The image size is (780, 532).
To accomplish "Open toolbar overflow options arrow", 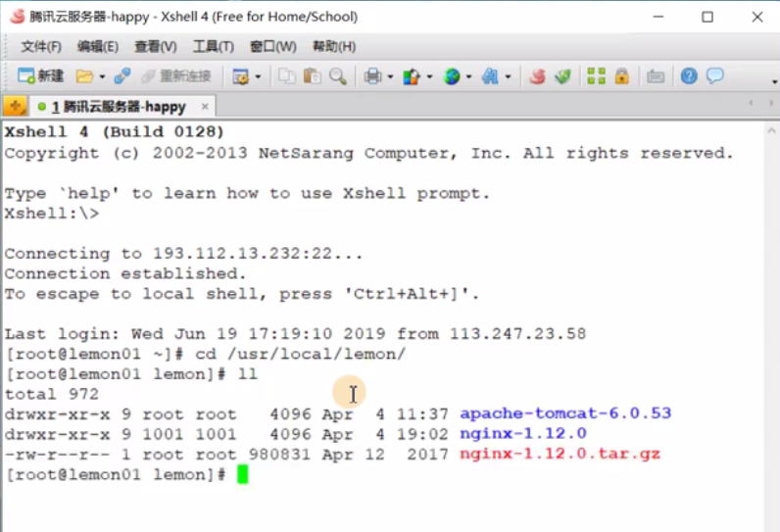I will [774, 81].
